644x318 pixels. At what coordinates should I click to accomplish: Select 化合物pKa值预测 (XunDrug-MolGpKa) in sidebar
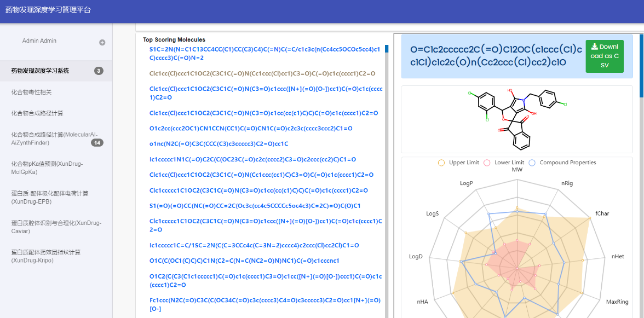pyautogui.click(x=47, y=167)
